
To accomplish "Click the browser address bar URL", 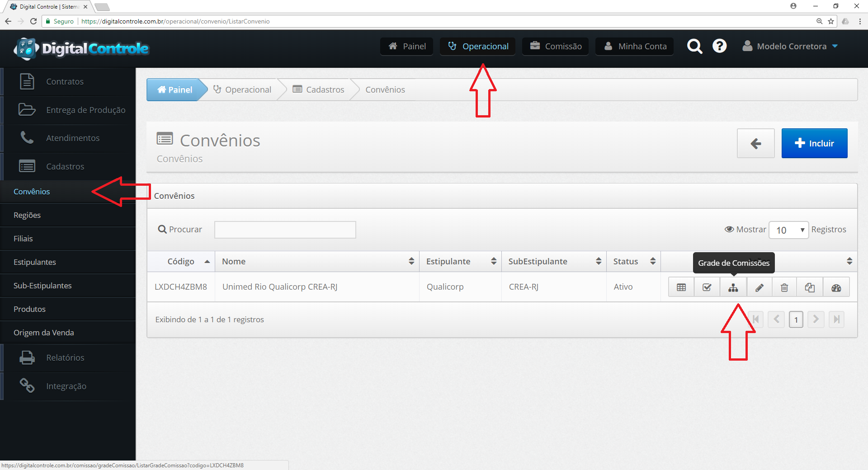I will tap(175, 21).
